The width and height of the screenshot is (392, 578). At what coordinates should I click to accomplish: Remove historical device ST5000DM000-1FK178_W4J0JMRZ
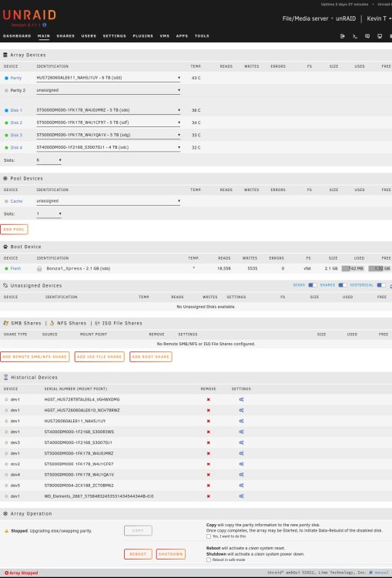(x=209, y=453)
